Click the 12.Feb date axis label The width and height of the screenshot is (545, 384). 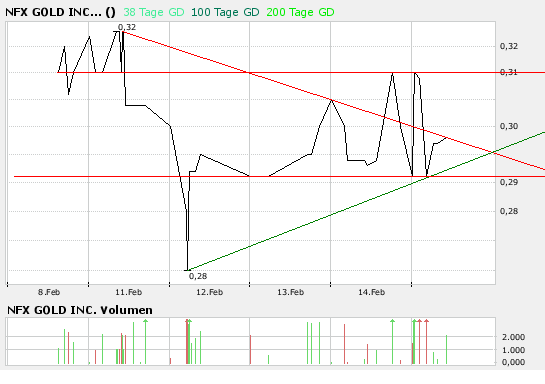[210, 292]
